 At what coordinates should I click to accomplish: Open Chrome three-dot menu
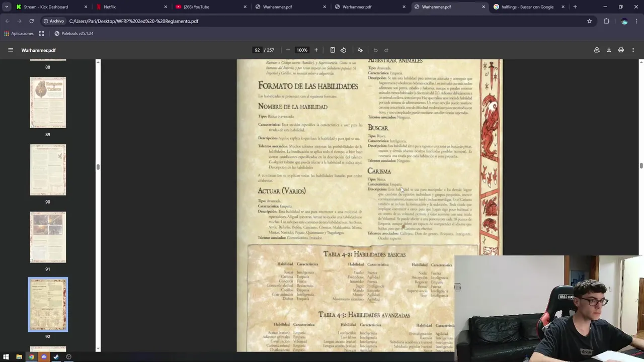click(x=637, y=21)
